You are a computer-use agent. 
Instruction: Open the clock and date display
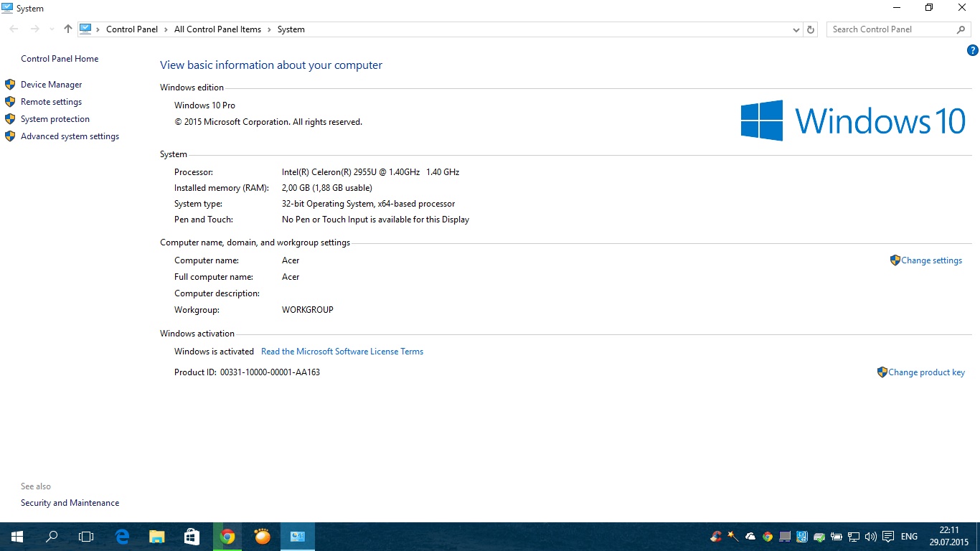[950, 536]
